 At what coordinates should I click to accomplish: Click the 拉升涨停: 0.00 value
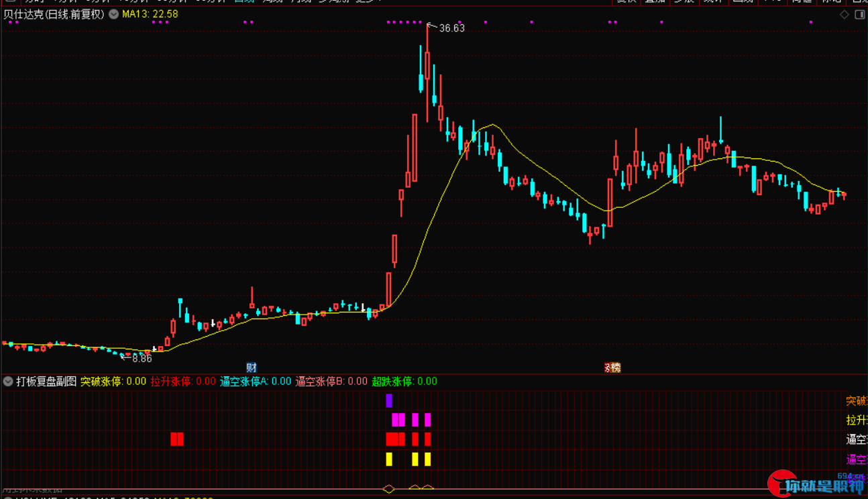183,382
